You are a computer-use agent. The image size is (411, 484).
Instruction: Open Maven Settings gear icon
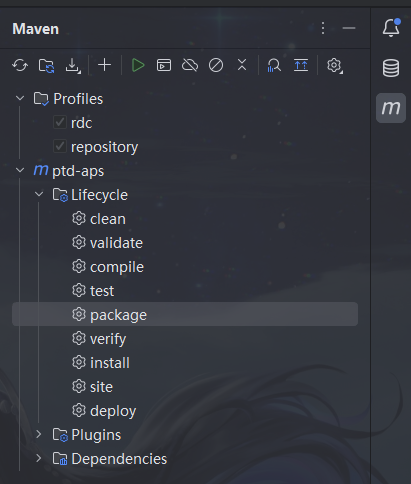pyautogui.click(x=334, y=65)
